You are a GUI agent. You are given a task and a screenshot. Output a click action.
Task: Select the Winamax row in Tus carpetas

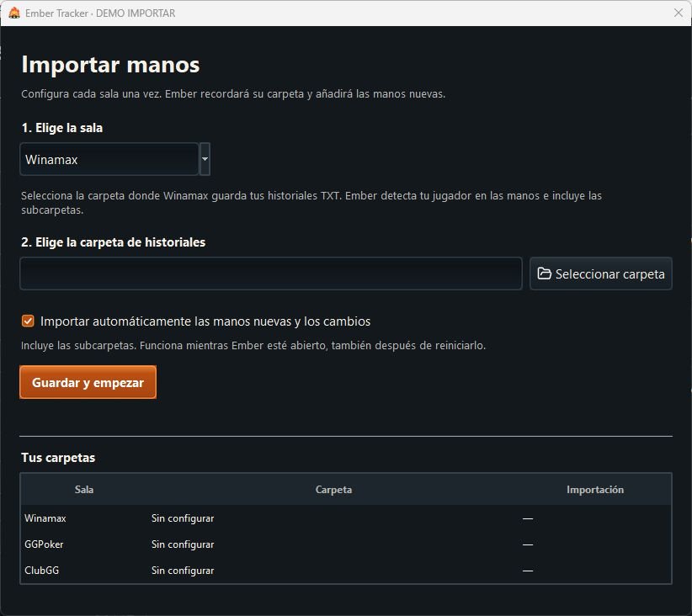point(346,518)
